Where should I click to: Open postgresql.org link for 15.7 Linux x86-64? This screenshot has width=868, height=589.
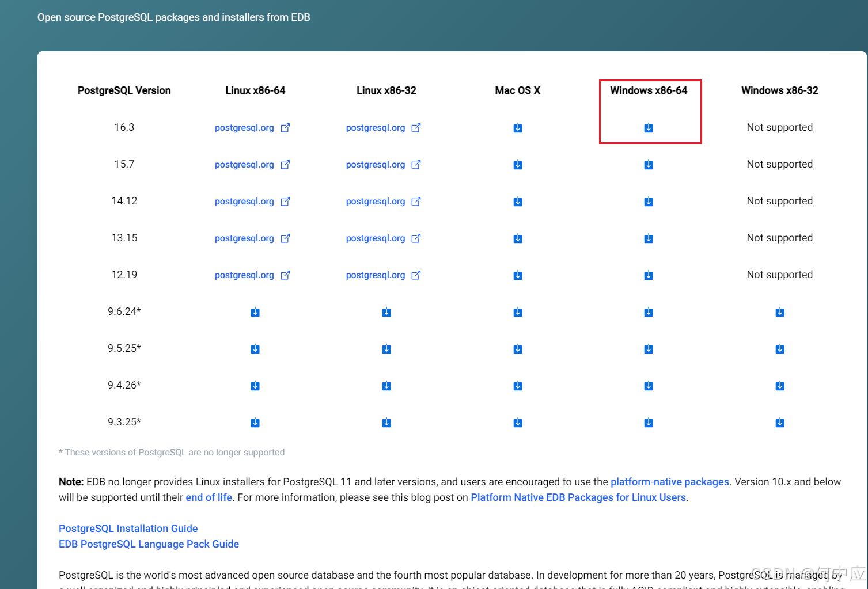[252, 165]
